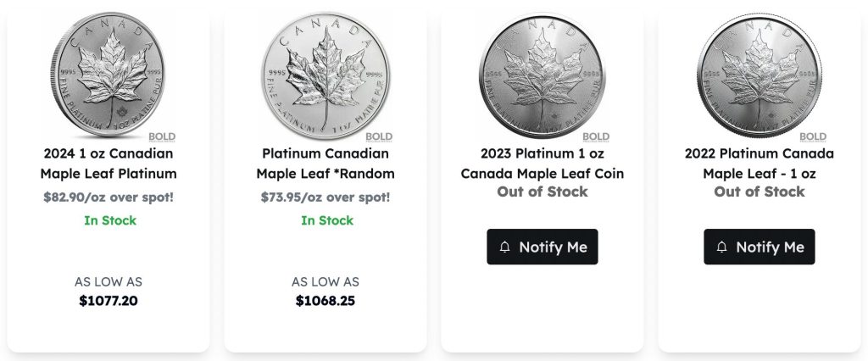The height and width of the screenshot is (361, 868).
Task: Select the 2023 Platinum Maple Leaf coin image
Action: [542, 75]
